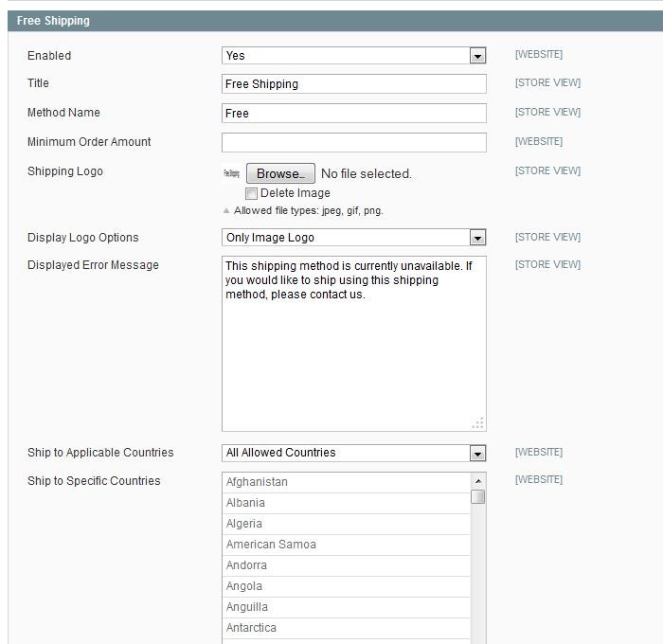Select Afghanistan in the countries list
The width and height of the screenshot is (663, 644).
pos(347,482)
